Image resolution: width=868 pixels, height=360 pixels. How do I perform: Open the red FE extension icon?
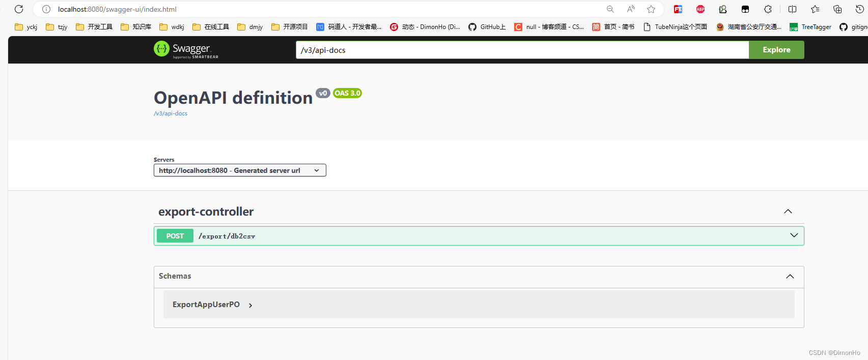coord(678,9)
